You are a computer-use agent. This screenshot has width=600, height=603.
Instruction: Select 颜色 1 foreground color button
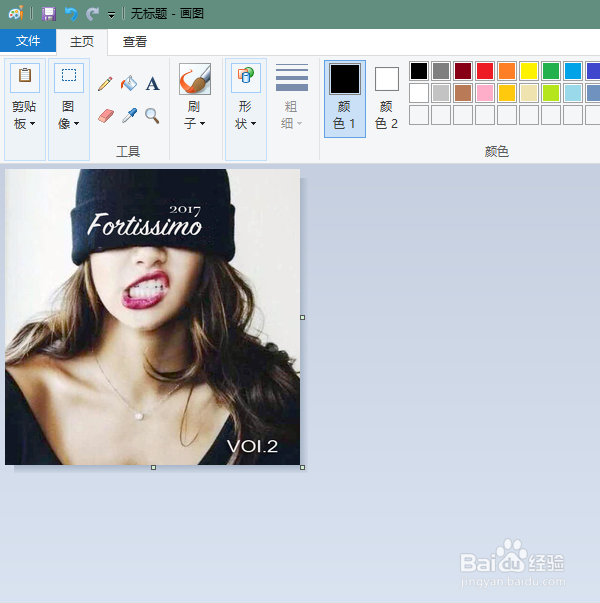(x=345, y=99)
